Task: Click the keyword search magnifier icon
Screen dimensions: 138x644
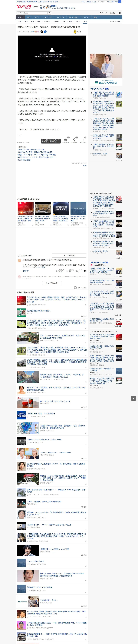Action: click(49, 13)
